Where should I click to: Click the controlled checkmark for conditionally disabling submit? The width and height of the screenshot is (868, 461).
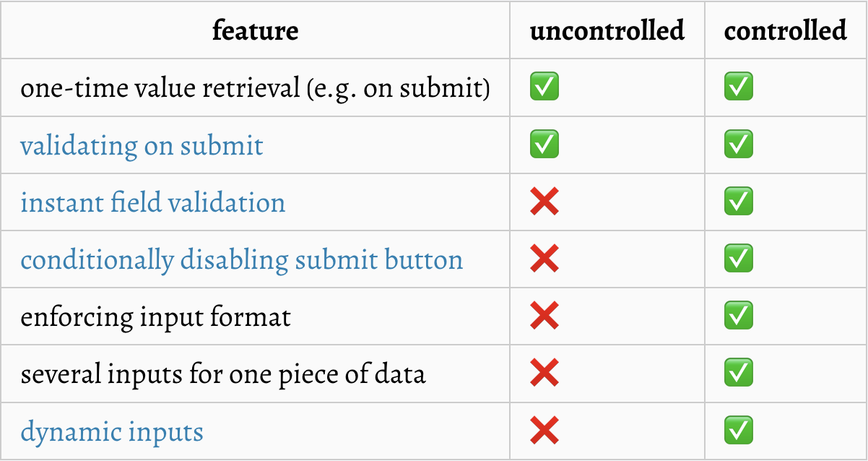(738, 259)
